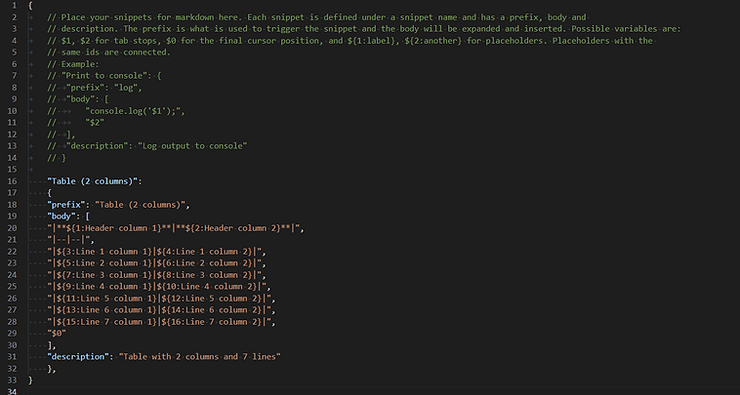The image size is (740, 395).
Task: Click "Log output to console" comment text
Action: coord(192,146)
